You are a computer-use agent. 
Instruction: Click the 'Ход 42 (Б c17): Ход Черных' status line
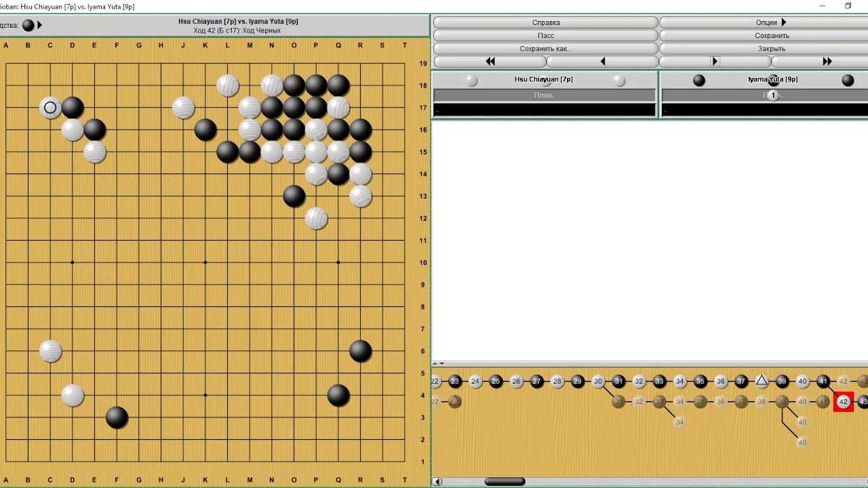click(x=237, y=30)
